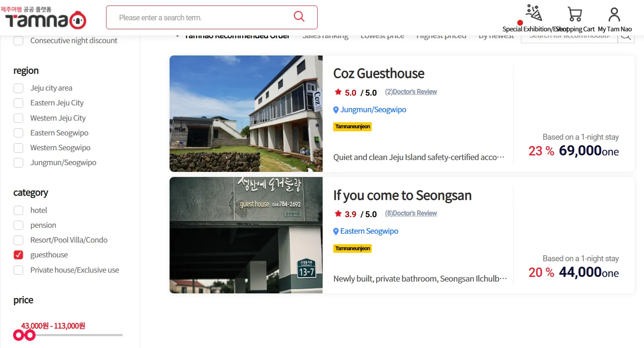Select the Private house/Exclusive use checkbox
644x348 pixels.
(x=19, y=270)
